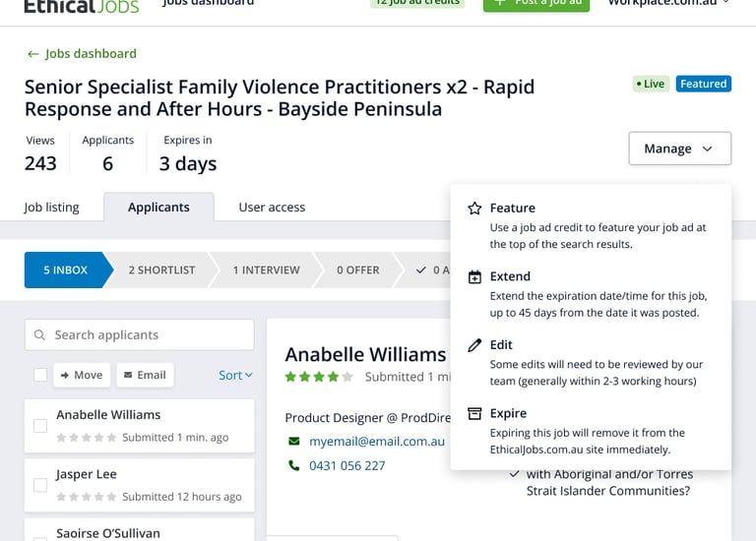Tick the select-all applicants checkbox
Viewport: 756px width, 541px height.
40,375
